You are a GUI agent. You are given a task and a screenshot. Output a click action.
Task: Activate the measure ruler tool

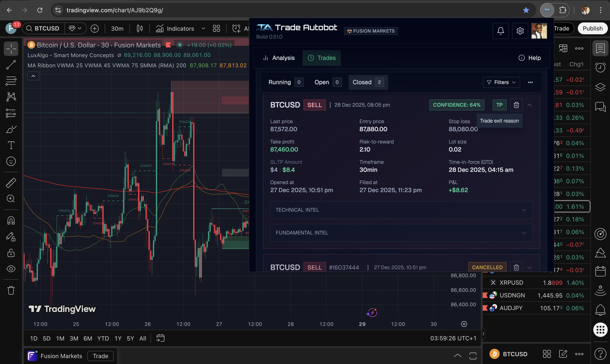tap(11, 182)
